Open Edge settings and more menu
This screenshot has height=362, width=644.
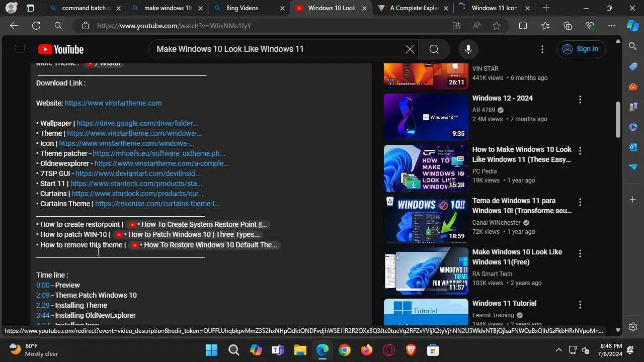(612, 26)
